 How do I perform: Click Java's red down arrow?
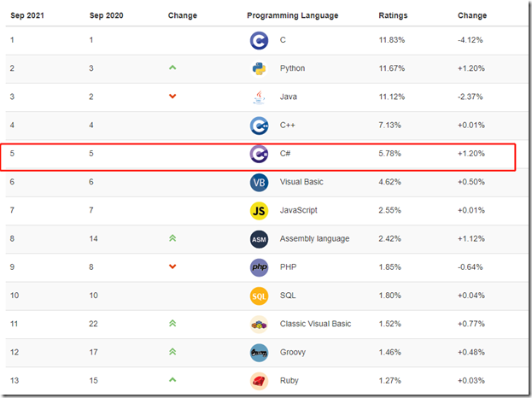click(172, 97)
